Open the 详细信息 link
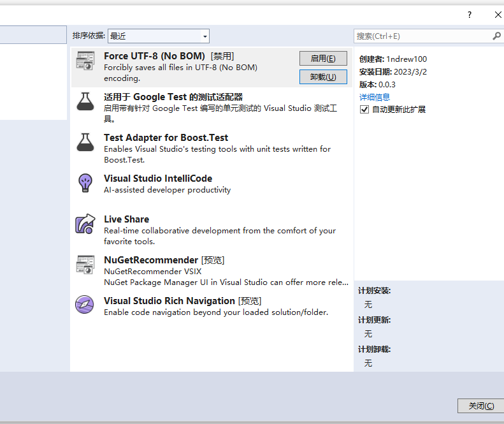The width and height of the screenshot is (504, 424). pos(375,97)
